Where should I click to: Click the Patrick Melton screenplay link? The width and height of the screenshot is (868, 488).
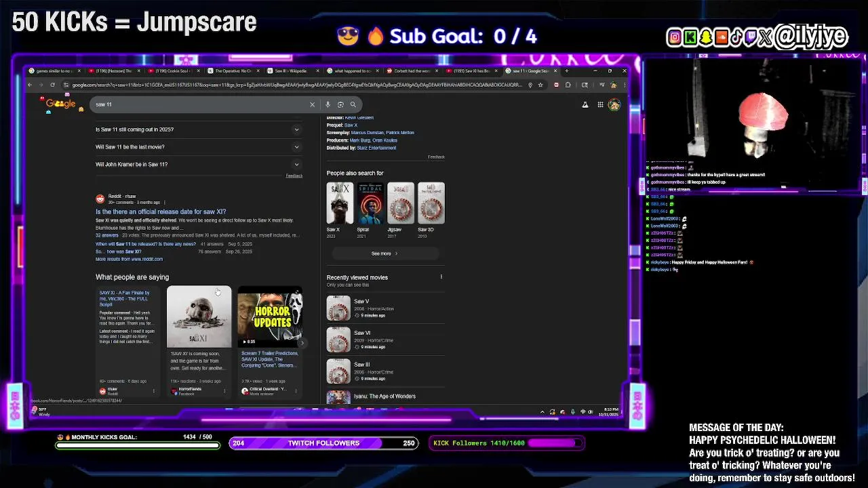(x=400, y=133)
